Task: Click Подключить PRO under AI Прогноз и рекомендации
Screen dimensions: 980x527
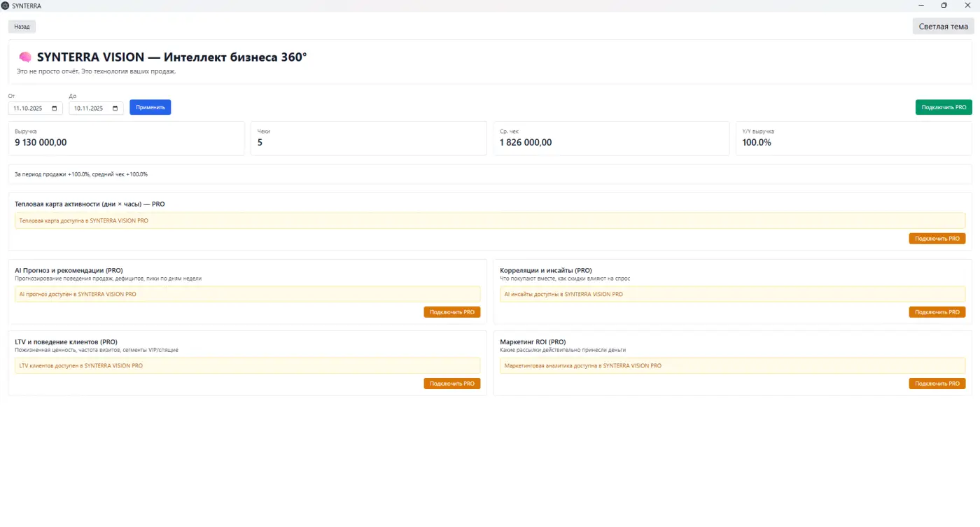Action: tap(451, 312)
